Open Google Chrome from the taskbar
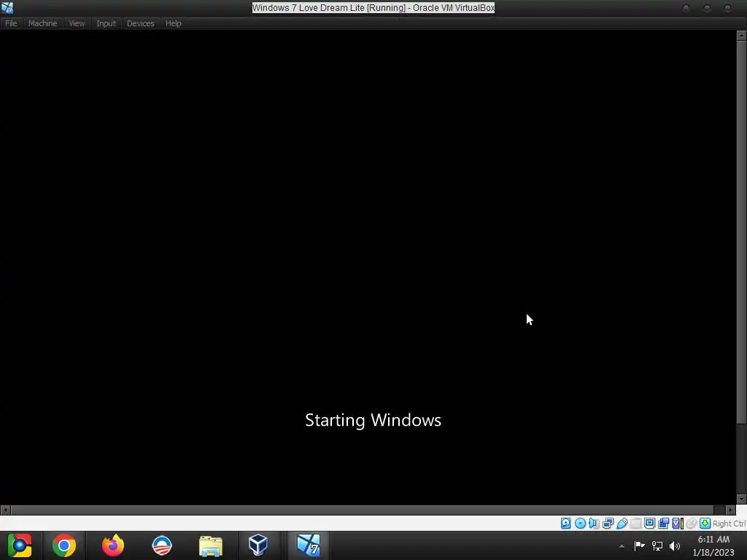This screenshot has width=747, height=560. coord(64,545)
